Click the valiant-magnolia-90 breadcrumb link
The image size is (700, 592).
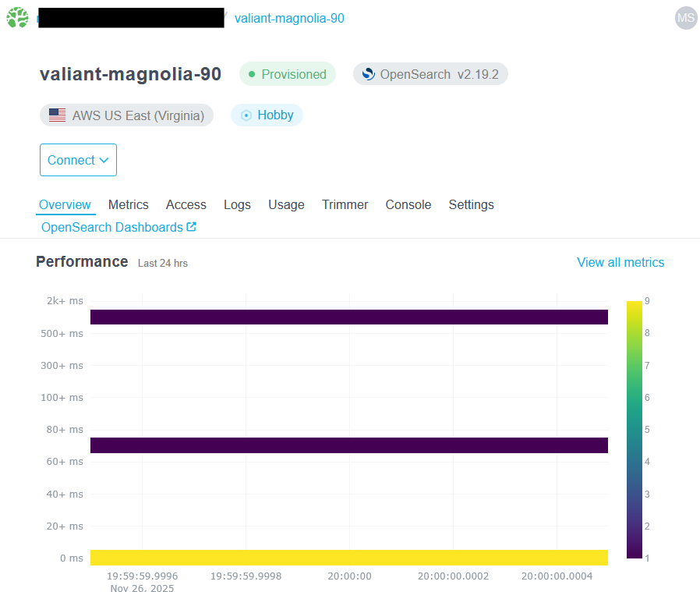tap(289, 18)
